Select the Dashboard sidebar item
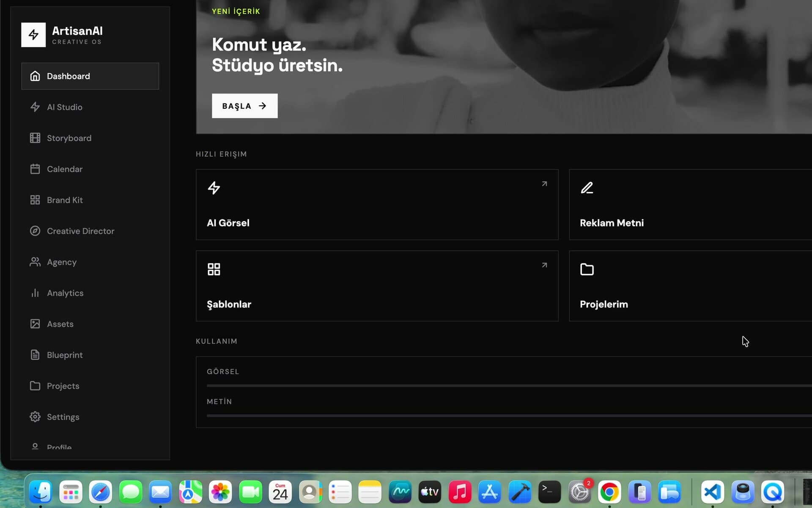 90,76
